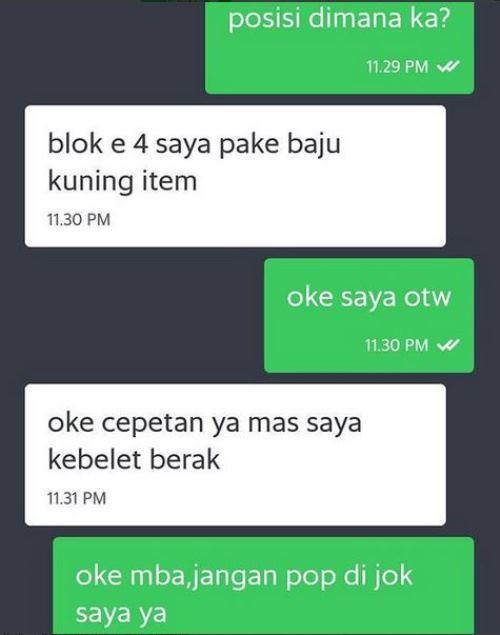Click the 11.30 PM timestamp in the green bubble
Image resolution: width=500 pixels, height=635 pixels.
click(396, 345)
